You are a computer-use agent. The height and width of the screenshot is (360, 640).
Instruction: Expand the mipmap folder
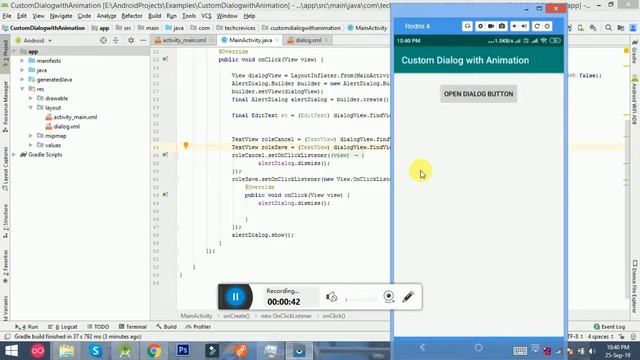pos(31,136)
